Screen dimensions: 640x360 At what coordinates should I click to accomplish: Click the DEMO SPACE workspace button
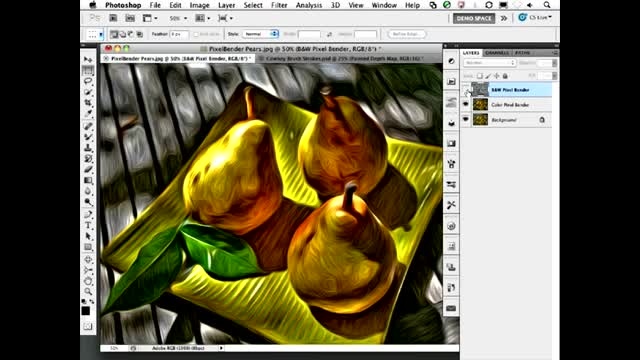474,18
